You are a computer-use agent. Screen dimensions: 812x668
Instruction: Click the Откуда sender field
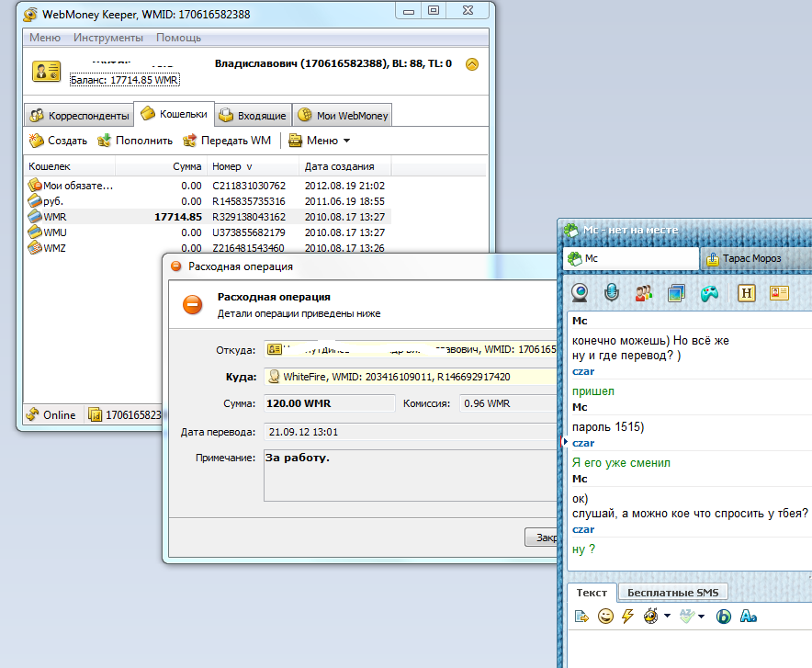click(x=411, y=349)
